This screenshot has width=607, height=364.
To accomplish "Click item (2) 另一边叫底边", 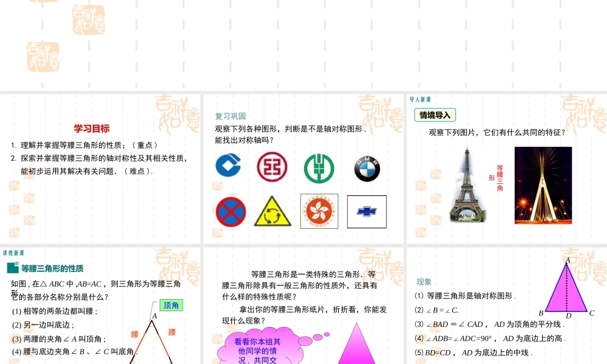I will pyautogui.click(x=43, y=325).
